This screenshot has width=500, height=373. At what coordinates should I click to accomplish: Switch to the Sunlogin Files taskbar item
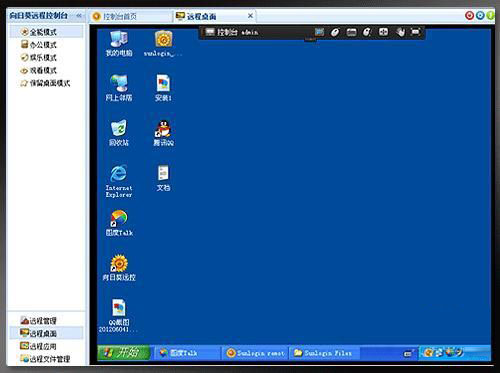[323, 353]
